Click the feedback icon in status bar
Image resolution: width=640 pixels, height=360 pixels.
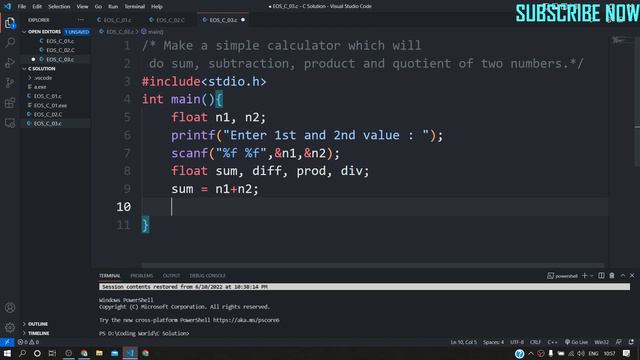tap(619, 342)
